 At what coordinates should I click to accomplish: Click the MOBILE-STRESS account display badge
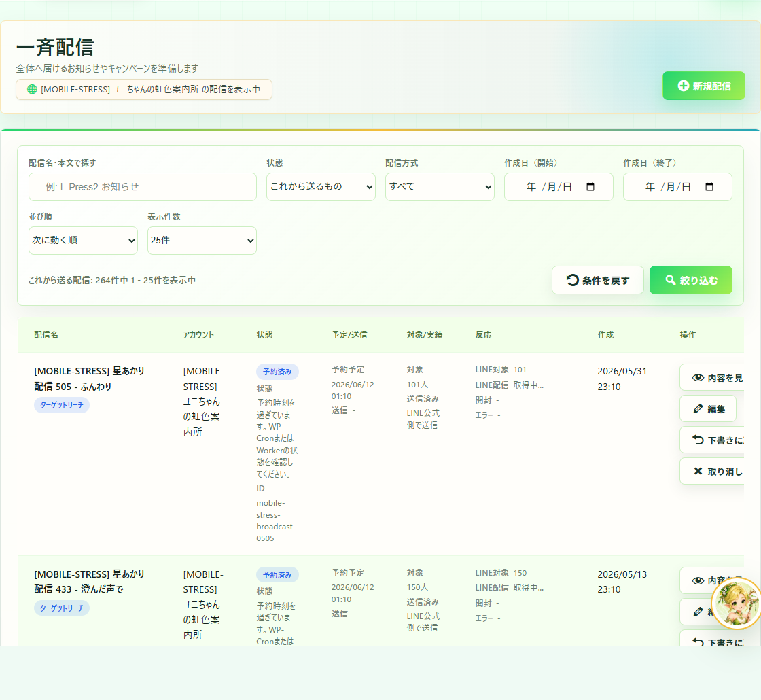click(143, 89)
